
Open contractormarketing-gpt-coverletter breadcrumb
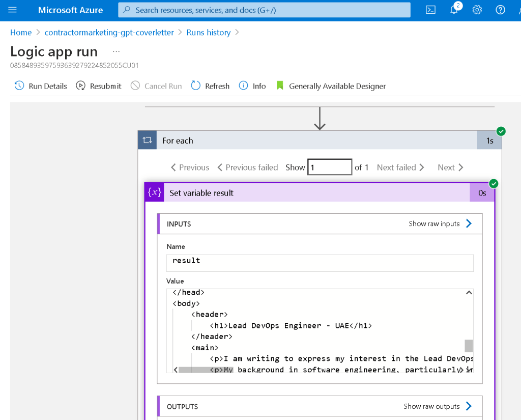pyautogui.click(x=109, y=32)
